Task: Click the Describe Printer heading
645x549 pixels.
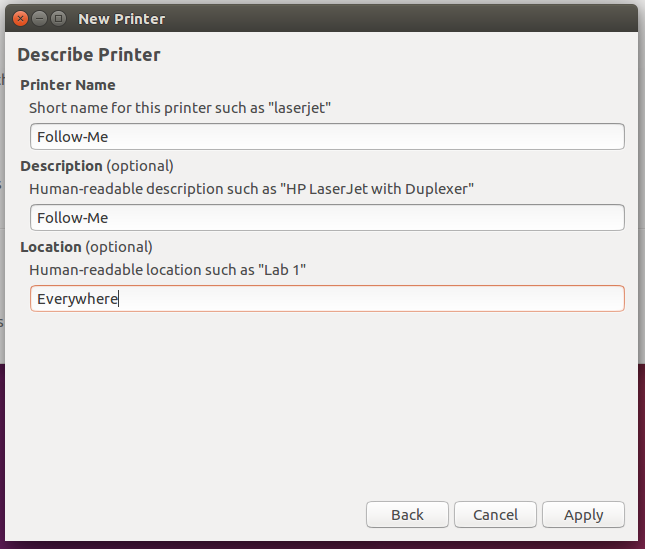Action: point(89,55)
